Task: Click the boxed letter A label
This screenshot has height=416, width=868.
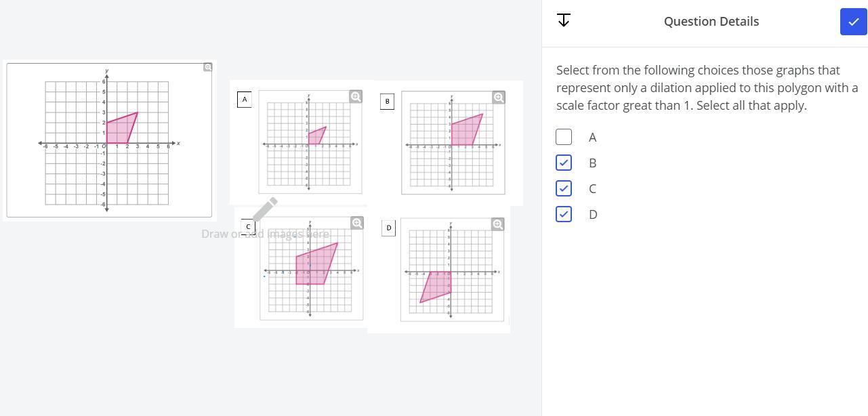Action: pyautogui.click(x=245, y=99)
